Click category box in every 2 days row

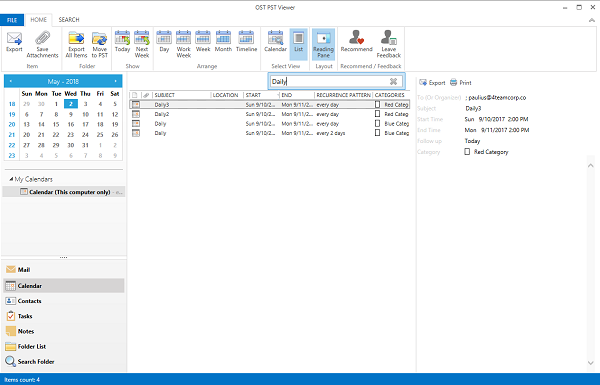(x=377, y=133)
